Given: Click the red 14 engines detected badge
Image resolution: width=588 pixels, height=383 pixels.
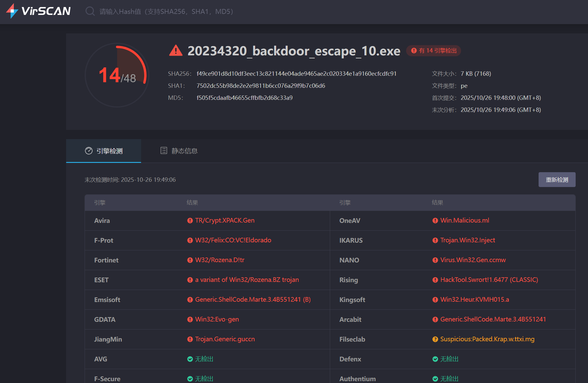Looking at the screenshot, I should (x=434, y=51).
